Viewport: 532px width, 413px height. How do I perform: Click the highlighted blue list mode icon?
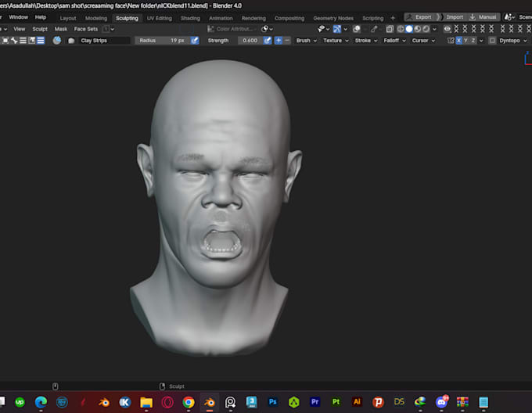(41, 41)
